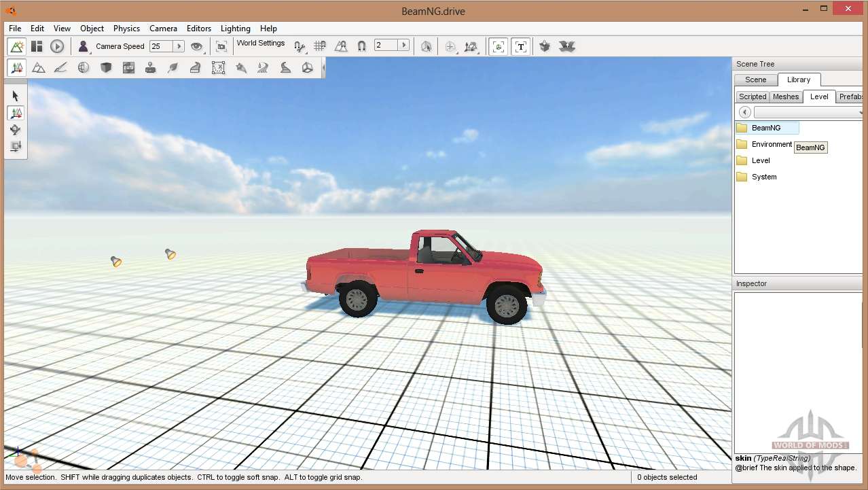Open the library path dropdown
The image size is (868, 490).
pyautogui.click(x=808, y=112)
